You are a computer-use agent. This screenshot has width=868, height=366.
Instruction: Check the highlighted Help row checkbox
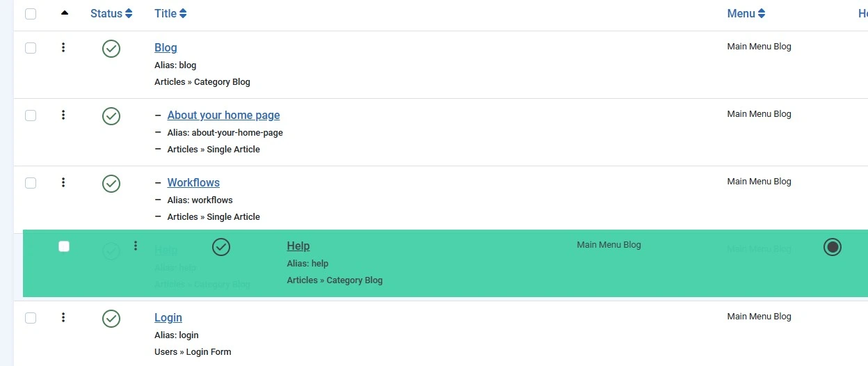pos(64,246)
